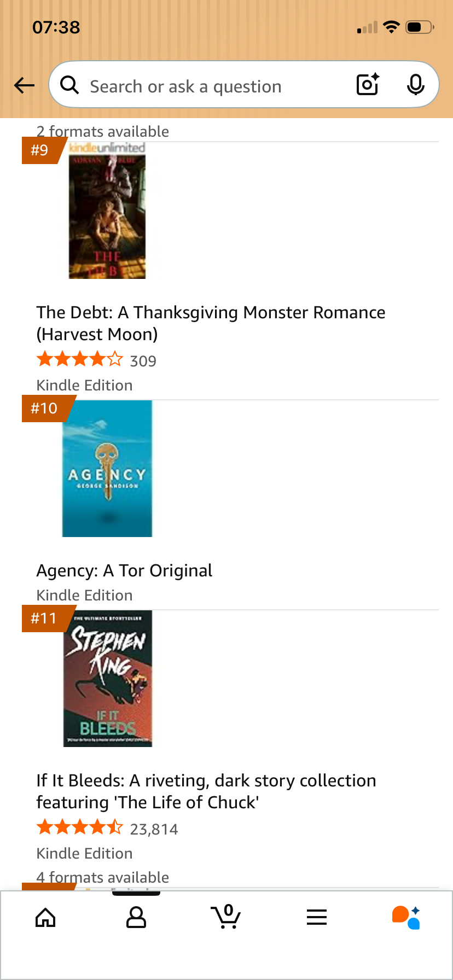Tap the back arrow icon
453x980 pixels.
[24, 85]
